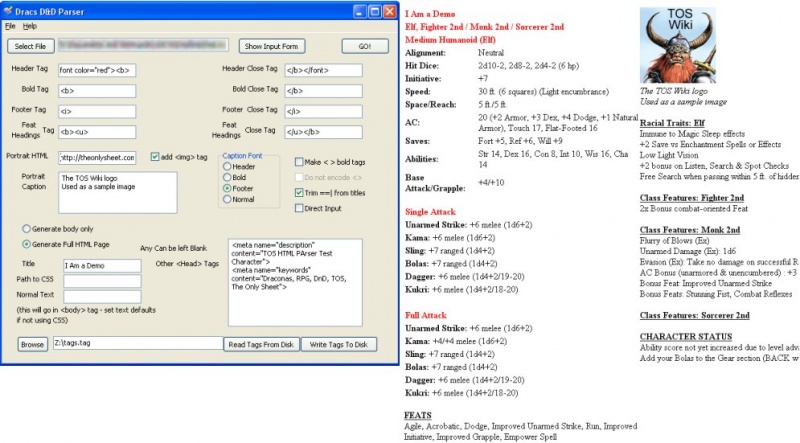Click the Feat Headings Tag input field
Viewport: 800px width, 443px height.
coord(97,132)
